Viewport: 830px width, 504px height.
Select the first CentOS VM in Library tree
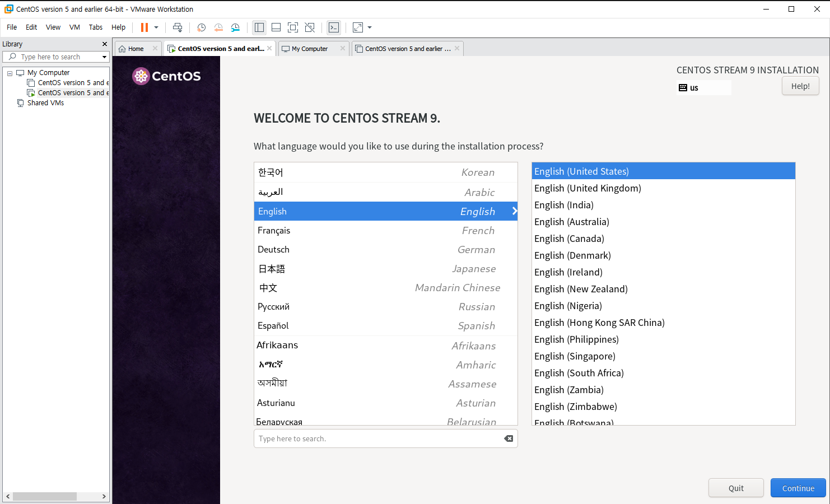click(73, 83)
